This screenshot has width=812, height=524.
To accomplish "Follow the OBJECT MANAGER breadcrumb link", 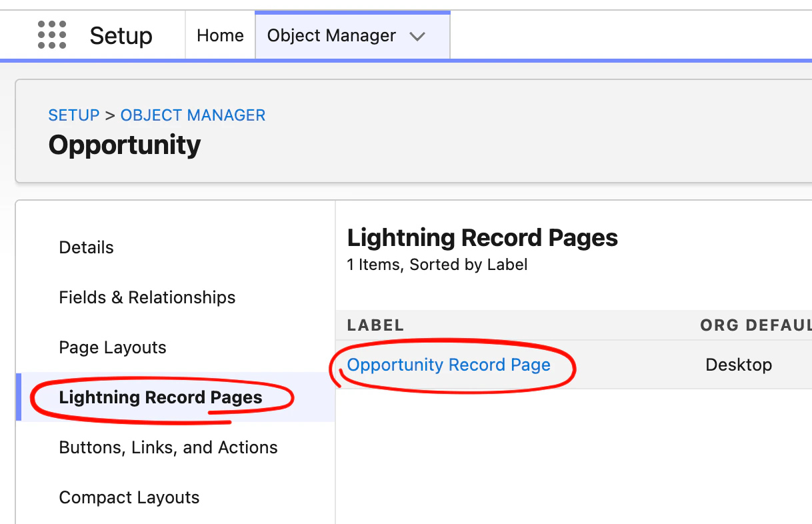I will [x=193, y=115].
